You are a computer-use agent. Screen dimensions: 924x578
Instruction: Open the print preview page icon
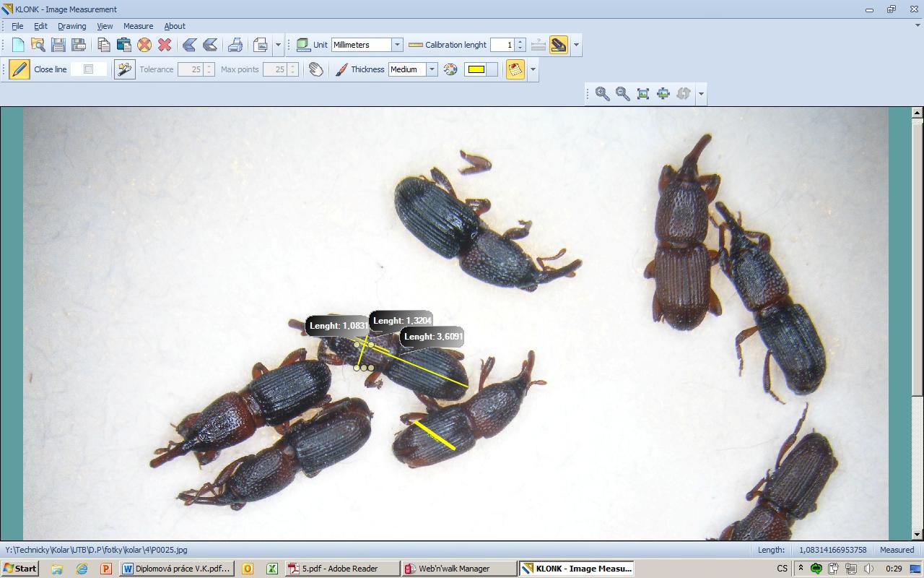tap(261, 45)
